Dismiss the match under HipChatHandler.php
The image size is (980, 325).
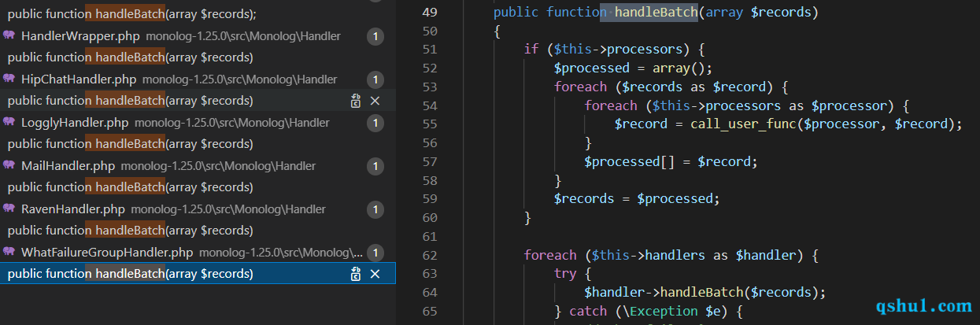point(375,101)
